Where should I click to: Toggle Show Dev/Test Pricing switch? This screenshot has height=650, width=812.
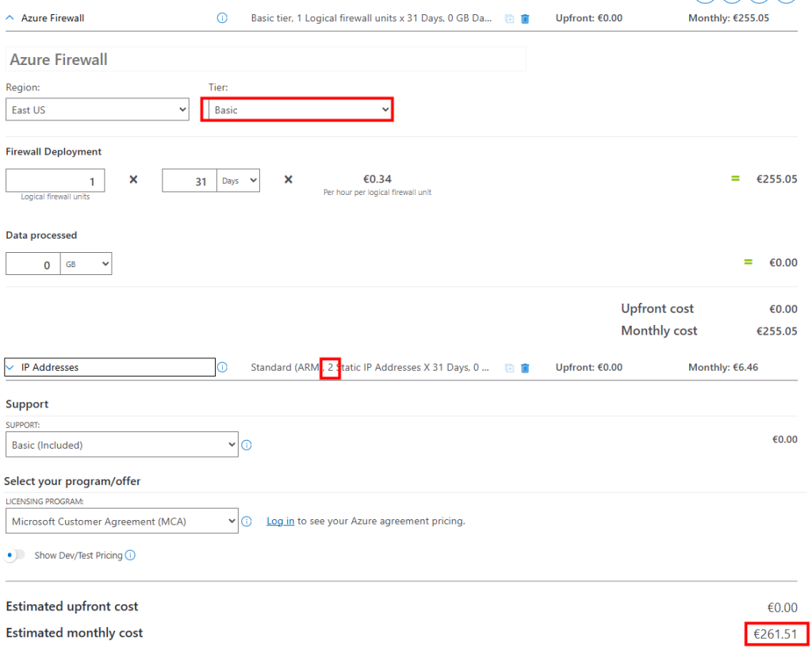coord(14,556)
